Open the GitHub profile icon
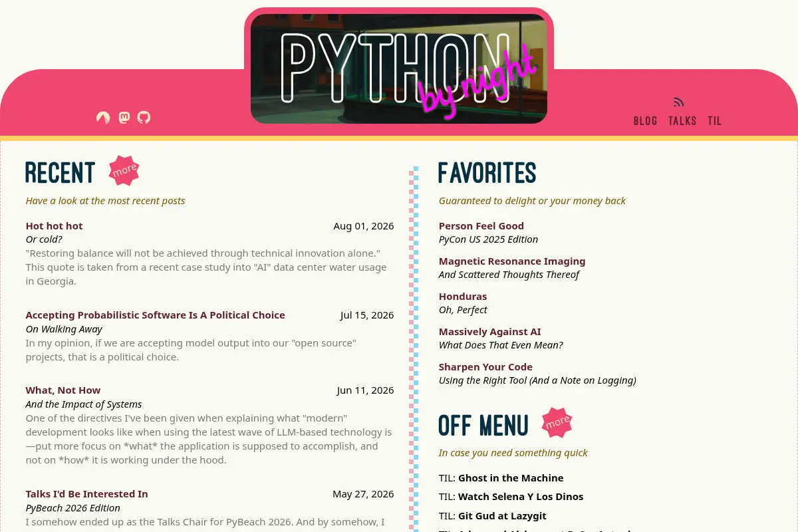 coord(144,118)
